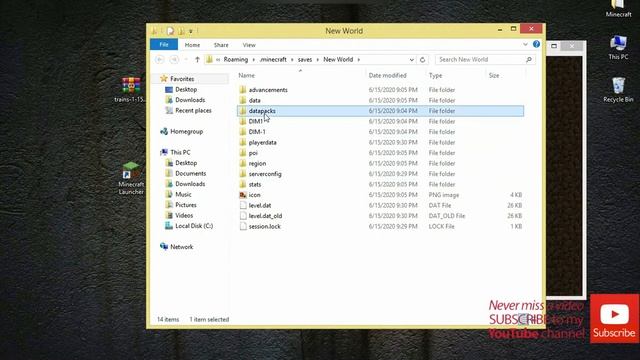The width and height of the screenshot is (640, 360).
Task: Open the File ribbon tab
Action: 164,44
